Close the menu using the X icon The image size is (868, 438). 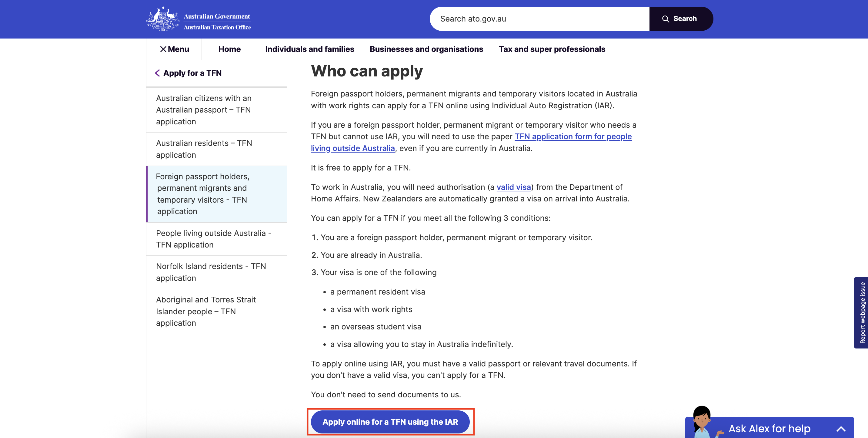point(163,49)
